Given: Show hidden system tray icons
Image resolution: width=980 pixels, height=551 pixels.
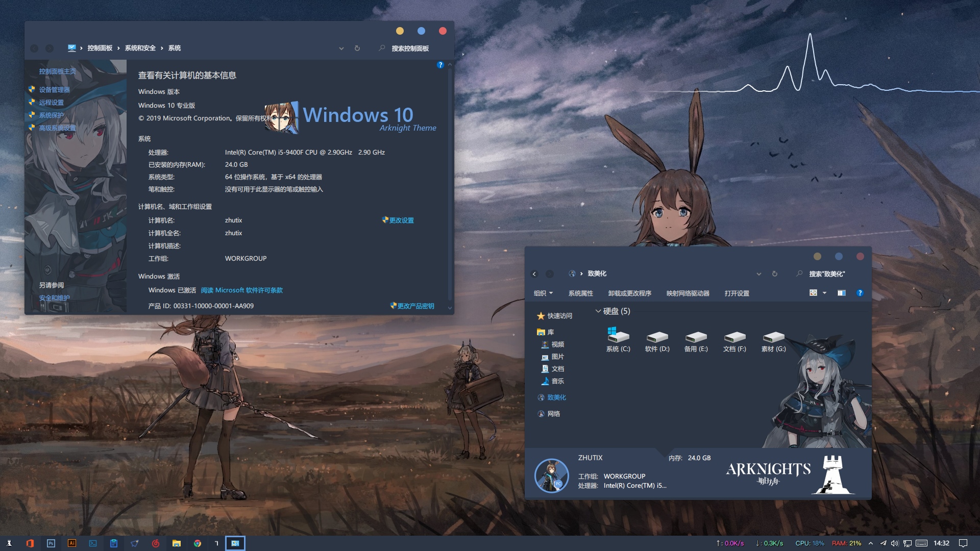Looking at the screenshot, I should pos(871,543).
